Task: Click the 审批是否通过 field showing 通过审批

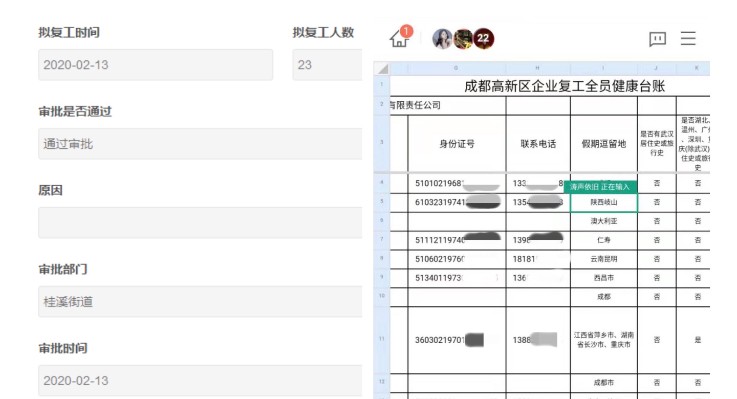Action: (x=200, y=144)
